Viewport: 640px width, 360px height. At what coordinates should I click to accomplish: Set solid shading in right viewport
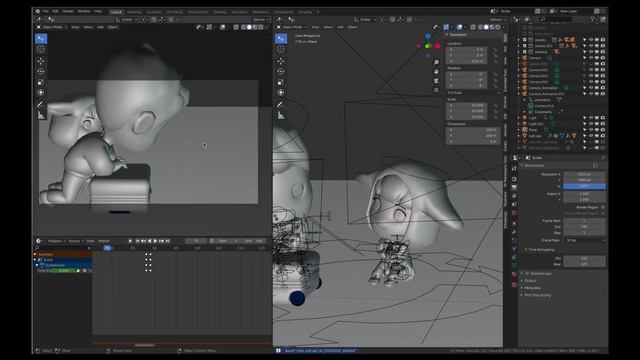486,27
